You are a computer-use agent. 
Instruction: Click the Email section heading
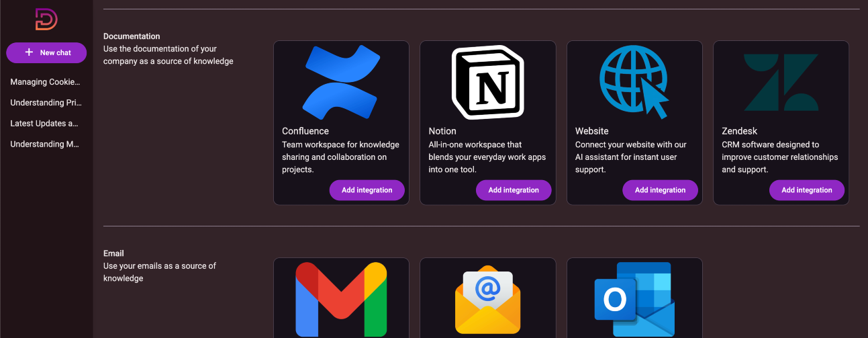[113, 253]
